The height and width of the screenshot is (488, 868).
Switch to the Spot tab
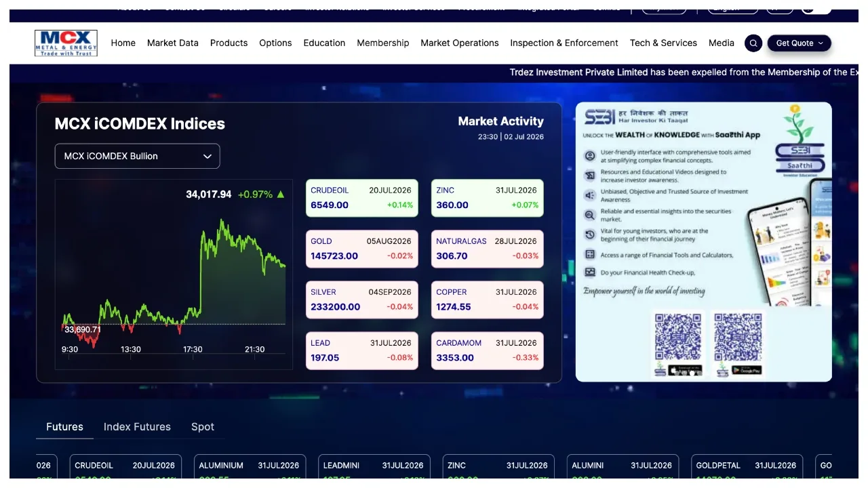pos(203,427)
